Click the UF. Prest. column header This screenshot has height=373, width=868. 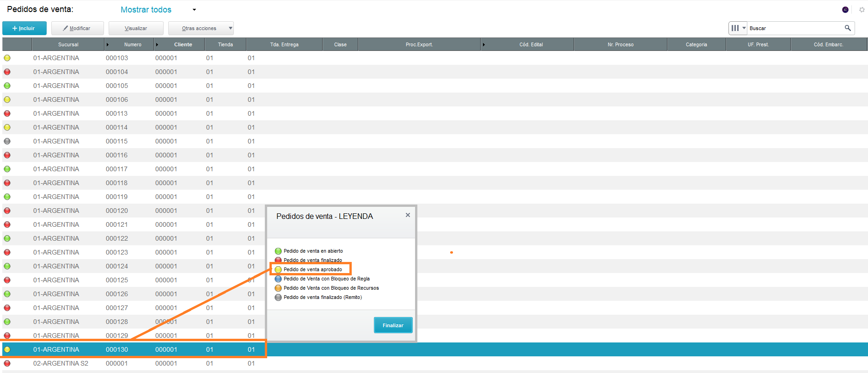pos(758,44)
